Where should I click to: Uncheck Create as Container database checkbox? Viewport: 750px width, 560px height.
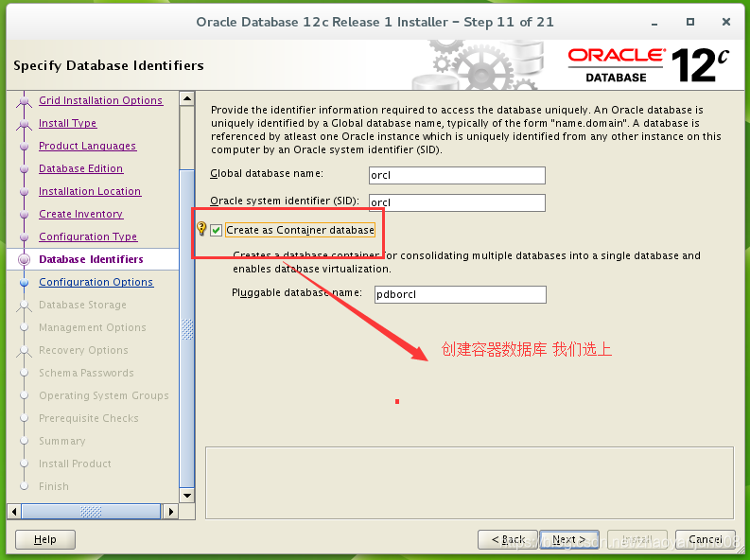click(x=217, y=230)
